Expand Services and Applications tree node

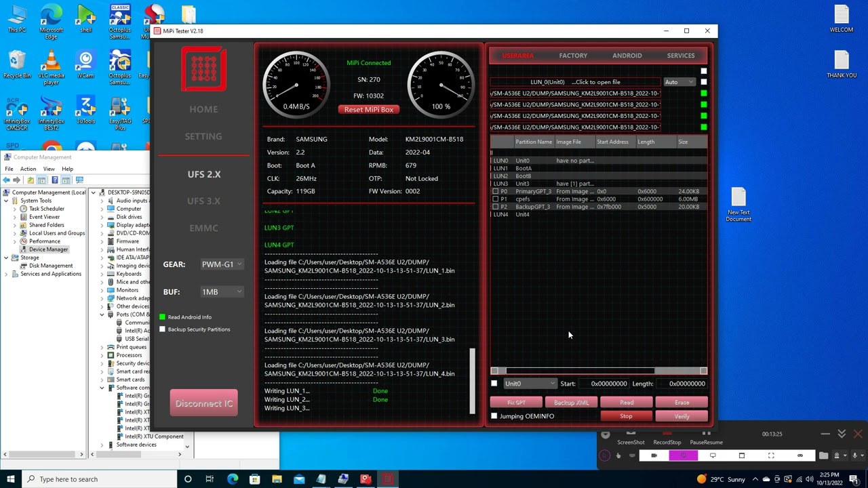point(7,274)
